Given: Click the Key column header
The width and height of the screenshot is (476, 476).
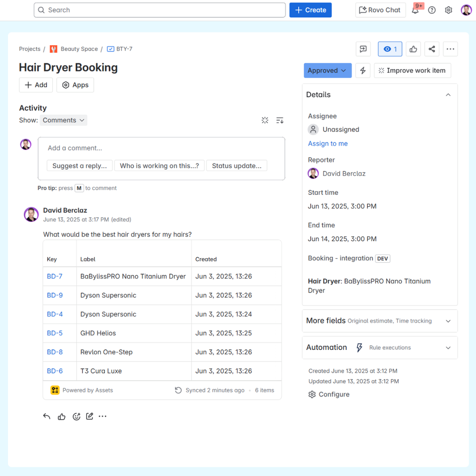Looking at the screenshot, I should pyautogui.click(x=51, y=259).
